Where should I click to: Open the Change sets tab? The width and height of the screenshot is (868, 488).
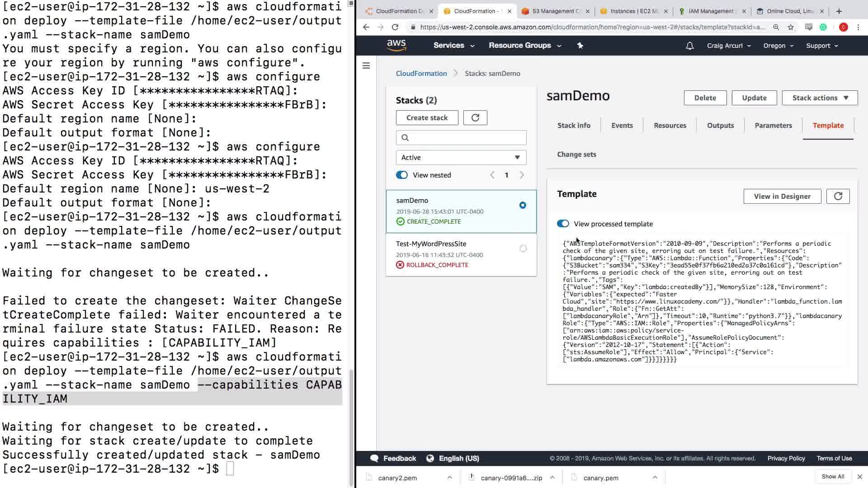[576, 154]
